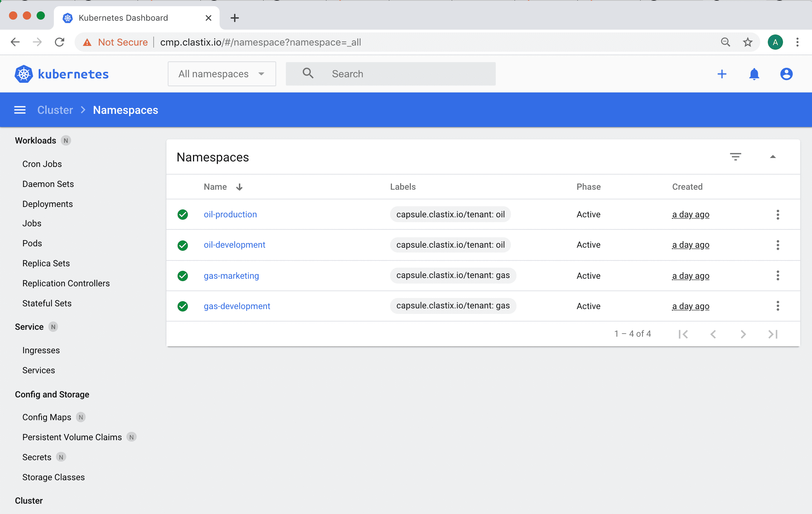Click the Name column sort arrow
The height and width of the screenshot is (514, 812).
[x=239, y=187]
